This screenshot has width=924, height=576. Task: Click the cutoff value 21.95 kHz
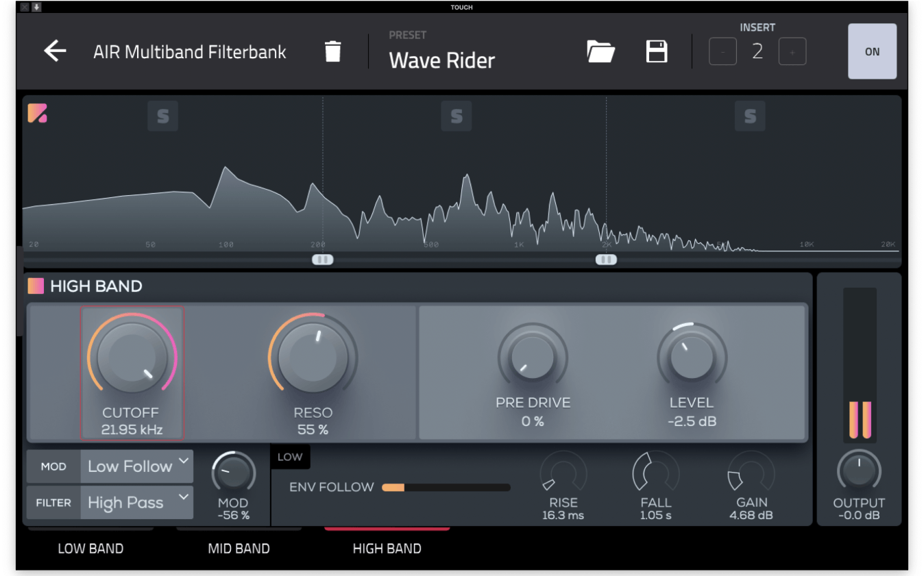pyautogui.click(x=132, y=429)
